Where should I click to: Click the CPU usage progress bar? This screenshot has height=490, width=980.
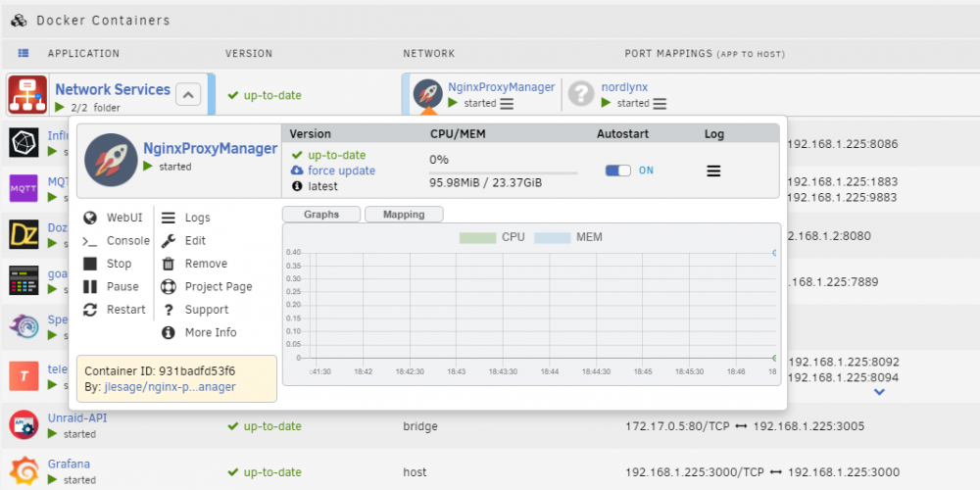coord(503,172)
